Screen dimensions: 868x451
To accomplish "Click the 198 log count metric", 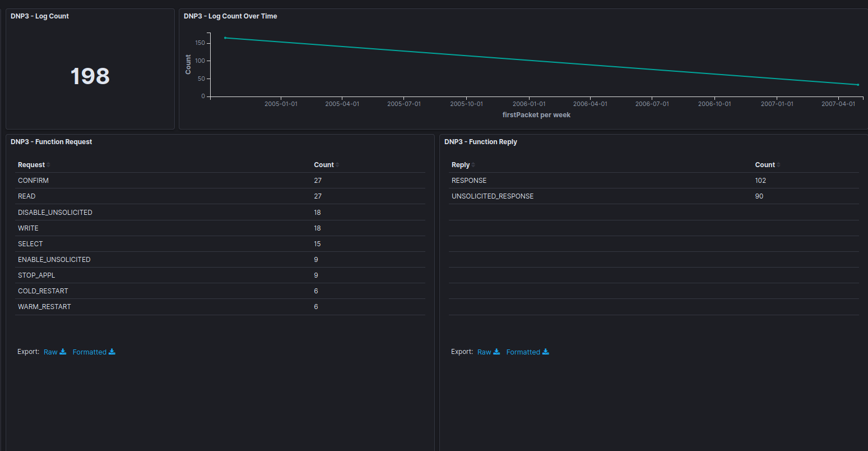I will pos(90,76).
